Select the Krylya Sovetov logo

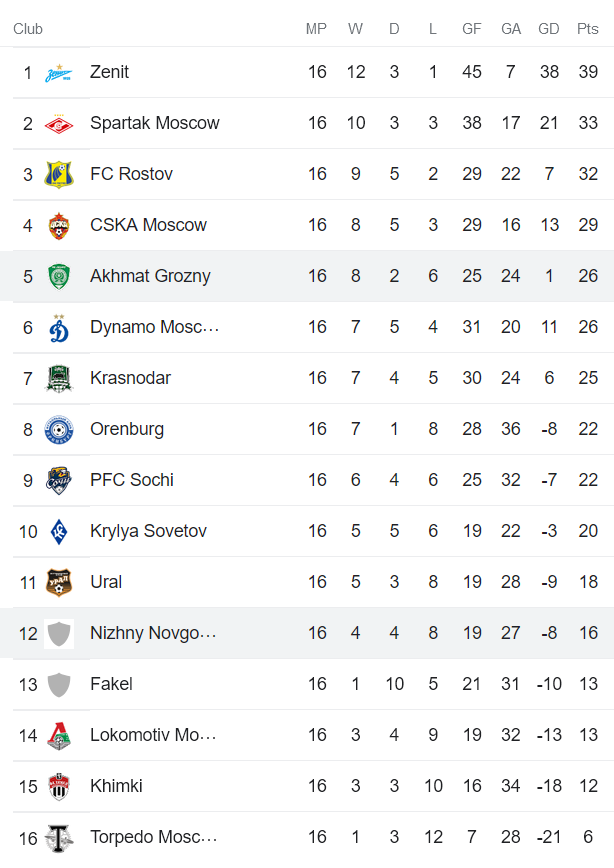59,531
